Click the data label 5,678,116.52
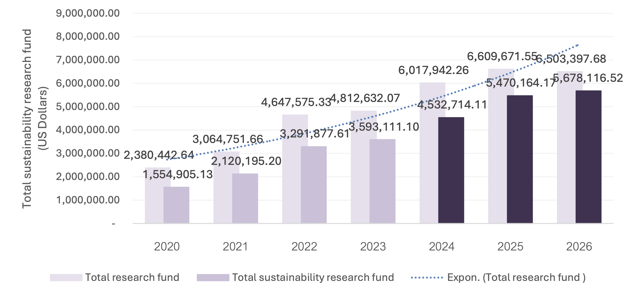Screen dimensions: 644x295 [x=588, y=78]
